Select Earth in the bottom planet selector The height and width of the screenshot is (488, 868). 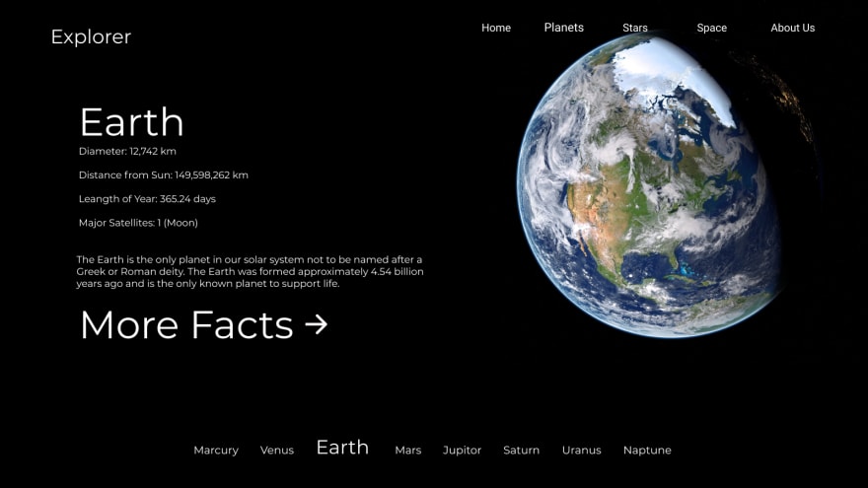342,447
